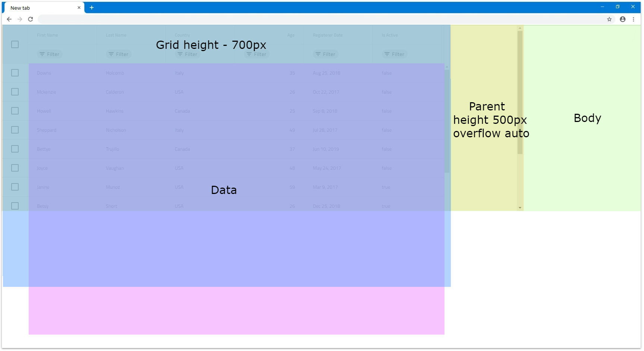Click the browser back arrow
Image resolution: width=644 pixels, height=351 pixels.
tap(9, 19)
